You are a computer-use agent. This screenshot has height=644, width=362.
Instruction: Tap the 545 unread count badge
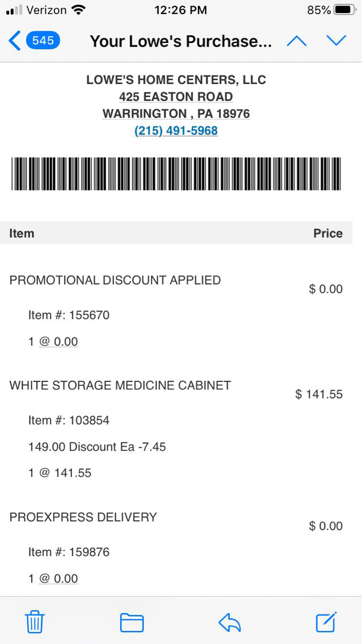[x=43, y=41]
